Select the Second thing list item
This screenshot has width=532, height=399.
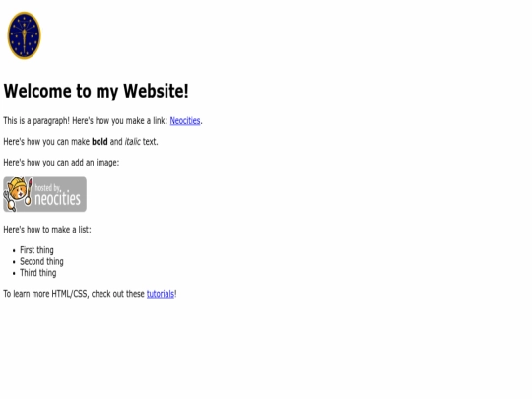41,262
